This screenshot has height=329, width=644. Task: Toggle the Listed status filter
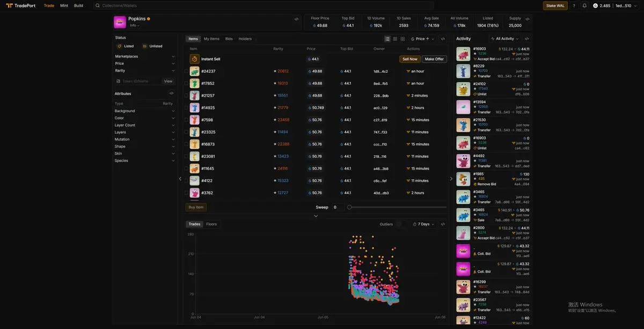(x=126, y=46)
